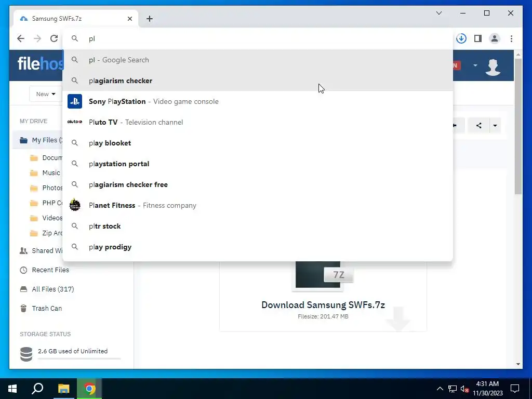Open Chrome downloads icon in toolbar
Image resolution: width=532 pixels, height=399 pixels.
point(461,38)
